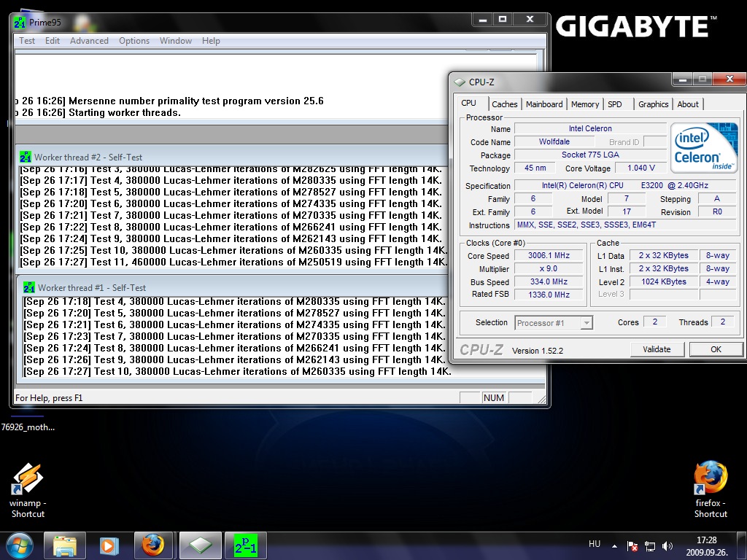Click Worker thread #2 Self-Test title bar
The image size is (747, 560).
[232, 157]
